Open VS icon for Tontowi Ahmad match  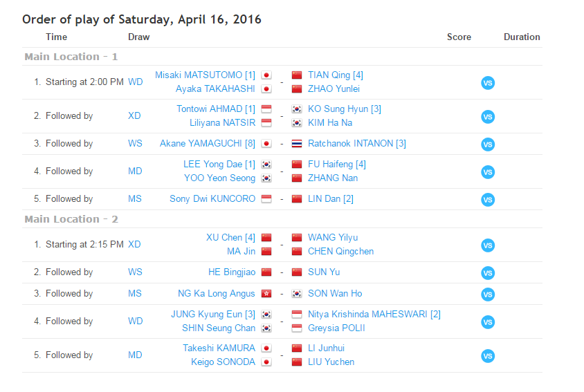point(488,116)
